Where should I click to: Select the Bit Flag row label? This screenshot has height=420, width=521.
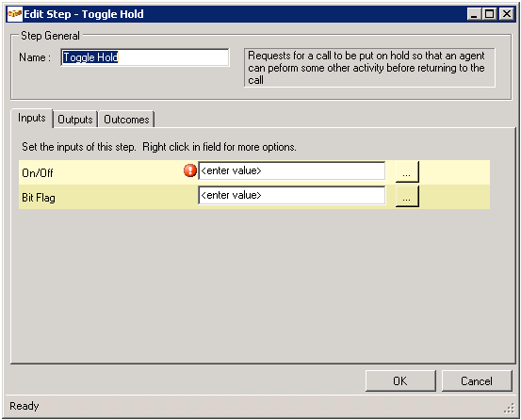(39, 198)
